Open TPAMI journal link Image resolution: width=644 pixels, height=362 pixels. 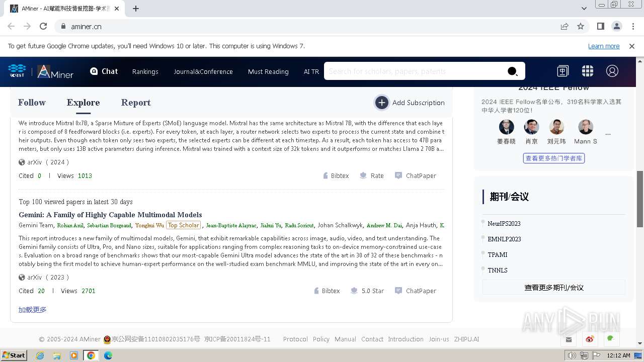click(498, 254)
